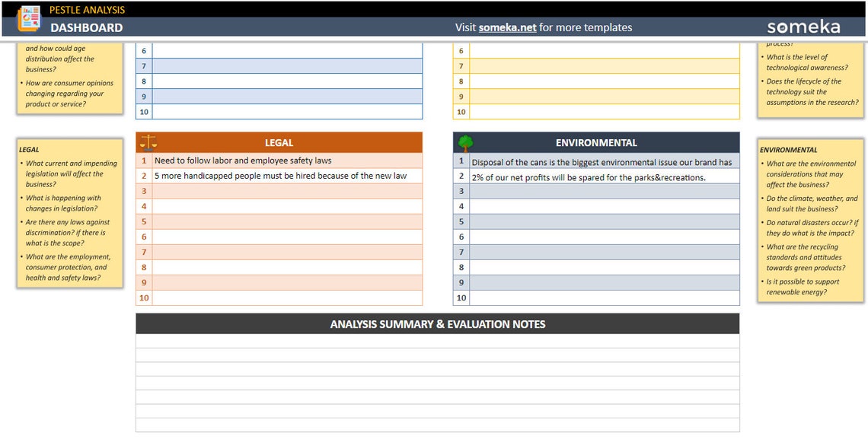Select the ENVIRONMENTAL questions sidebar panel

tap(809, 221)
